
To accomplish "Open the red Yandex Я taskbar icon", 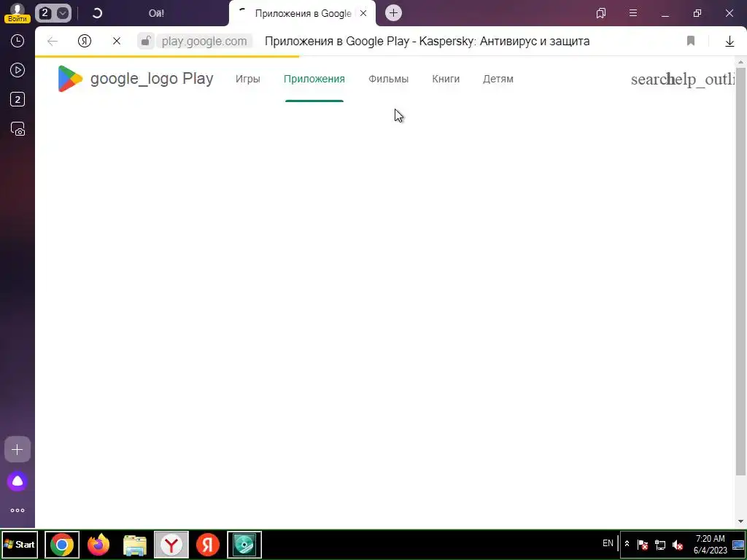I will (x=208, y=544).
